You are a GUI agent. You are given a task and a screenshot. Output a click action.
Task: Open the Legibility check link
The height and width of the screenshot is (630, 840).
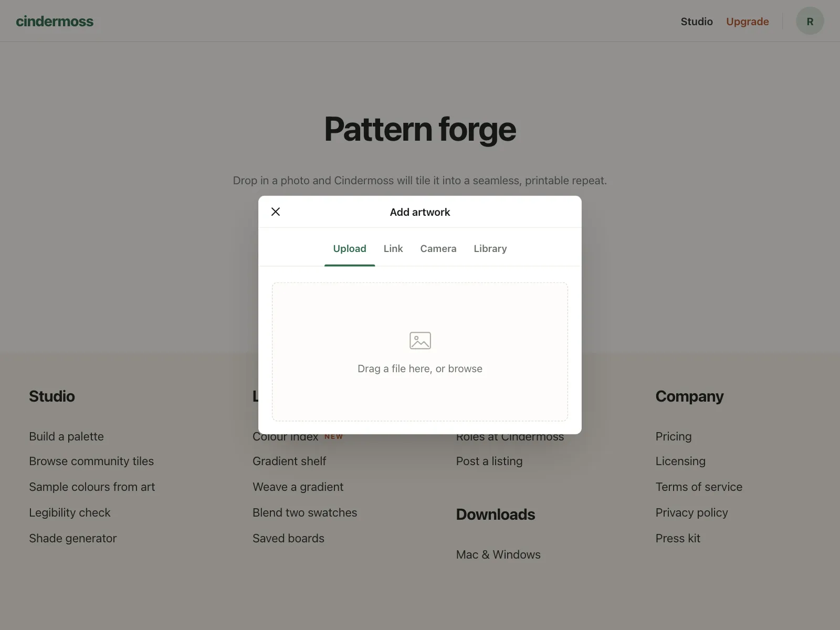tap(70, 512)
